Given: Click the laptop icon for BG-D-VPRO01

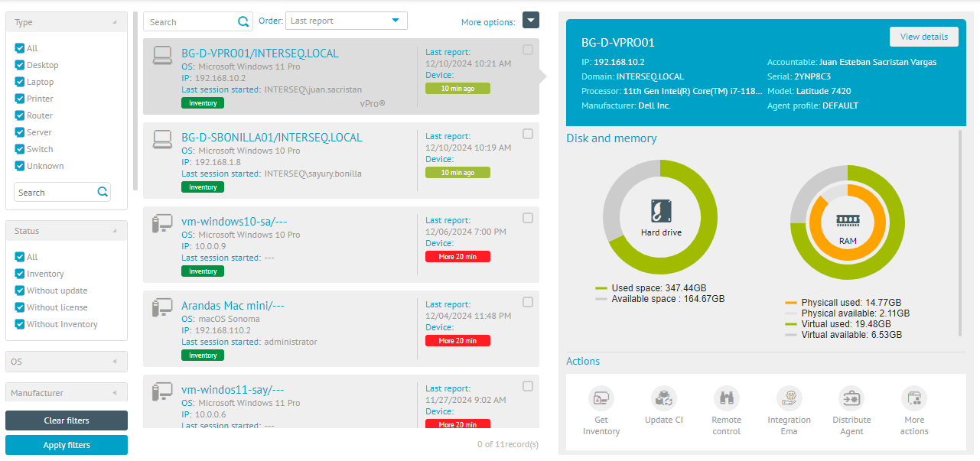Looking at the screenshot, I should (x=162, y=55).
